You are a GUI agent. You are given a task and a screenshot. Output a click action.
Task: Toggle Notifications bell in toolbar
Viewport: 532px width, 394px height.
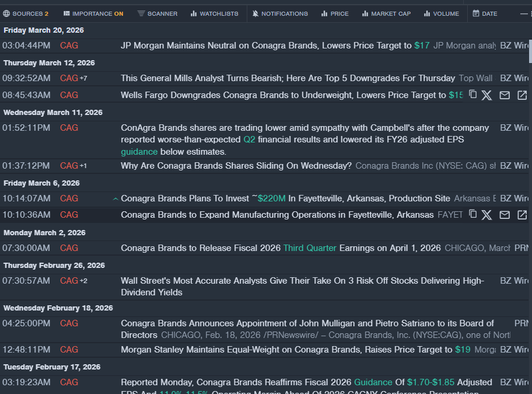pyautogui.click(x=280, y=13)
